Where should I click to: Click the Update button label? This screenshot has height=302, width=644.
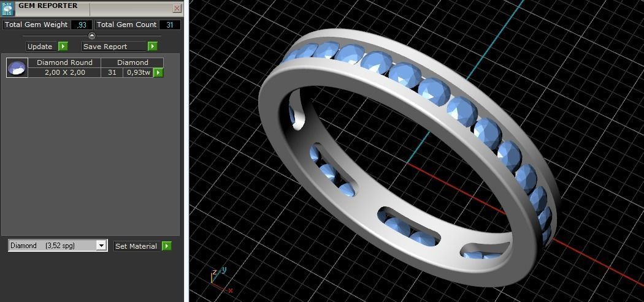[40, 47]
